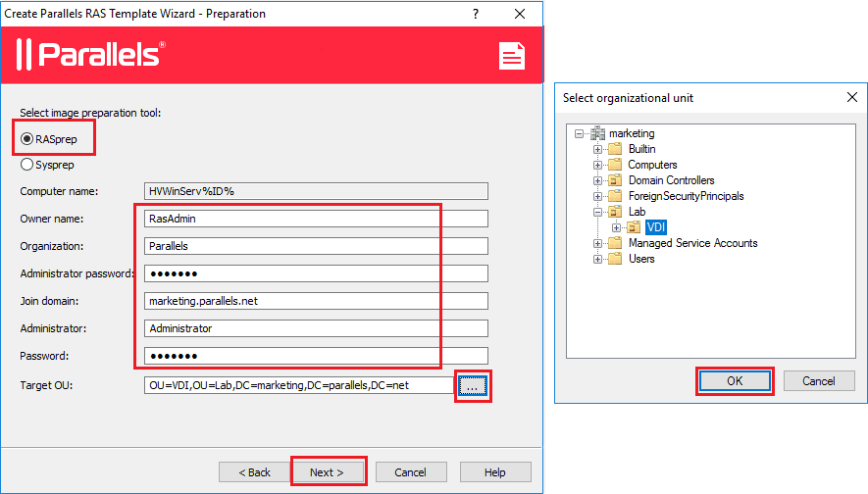Viewport: 868px width, 494px height.
Task: Select the Managed Service Accounts tree item
Action: pyautogui.click(x=692, y=243)
